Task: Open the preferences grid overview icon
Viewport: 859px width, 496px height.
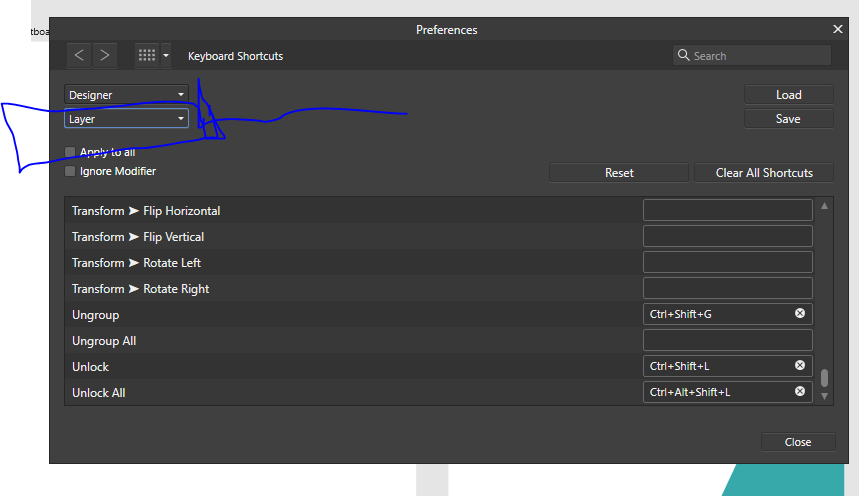Action: 147,55
